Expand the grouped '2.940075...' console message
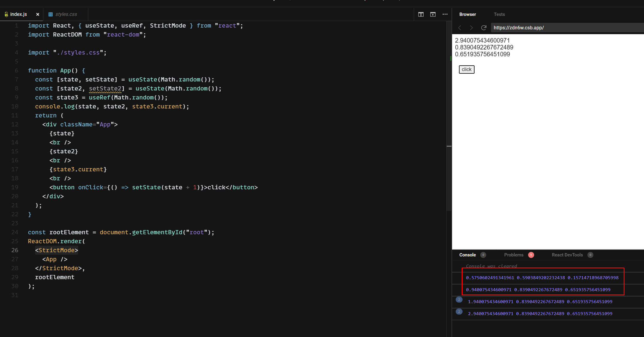The height and width of the screenshot is (337, 644). 459,312
